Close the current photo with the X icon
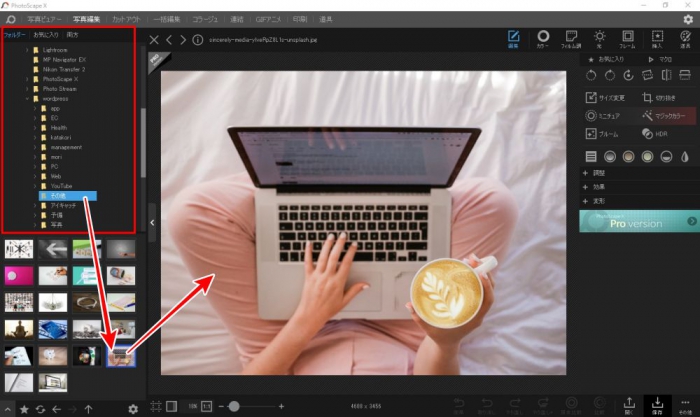Screen dimensions: 700x417 tap(154, 40)
